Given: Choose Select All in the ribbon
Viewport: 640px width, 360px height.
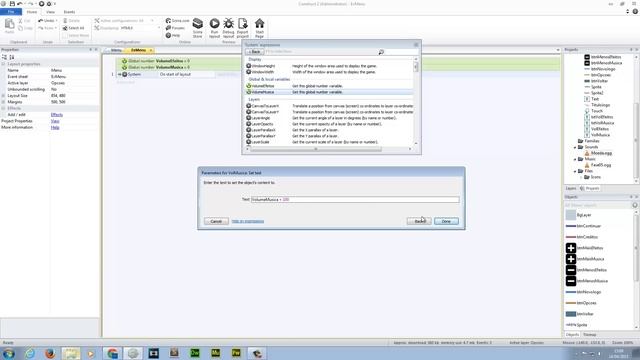Looking at the screenshot, I should (x=73, y=28).
